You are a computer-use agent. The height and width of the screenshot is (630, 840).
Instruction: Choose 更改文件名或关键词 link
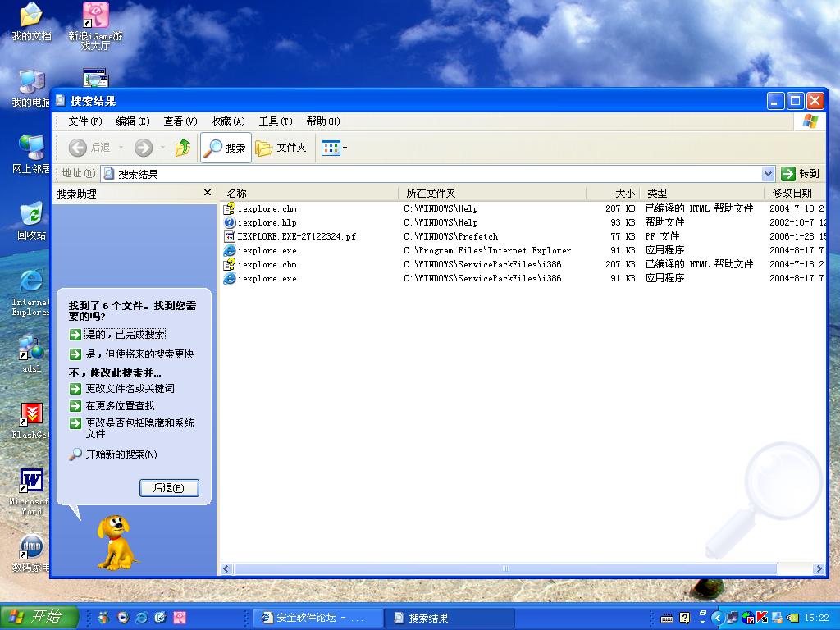[x=130, y=388]
